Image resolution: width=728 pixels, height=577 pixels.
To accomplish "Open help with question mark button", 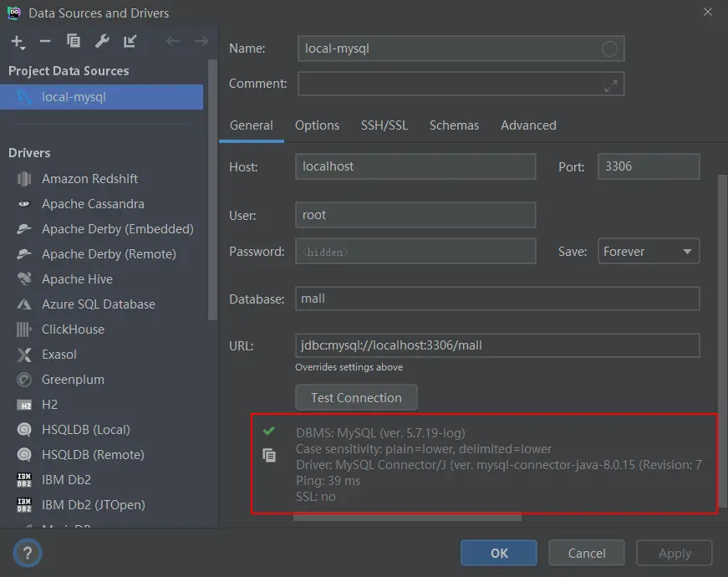I will tap(28, 553).
